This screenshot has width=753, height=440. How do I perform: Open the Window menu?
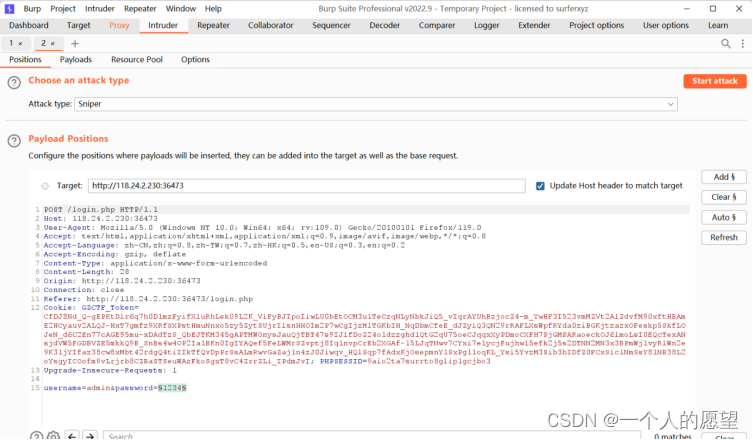181,9
